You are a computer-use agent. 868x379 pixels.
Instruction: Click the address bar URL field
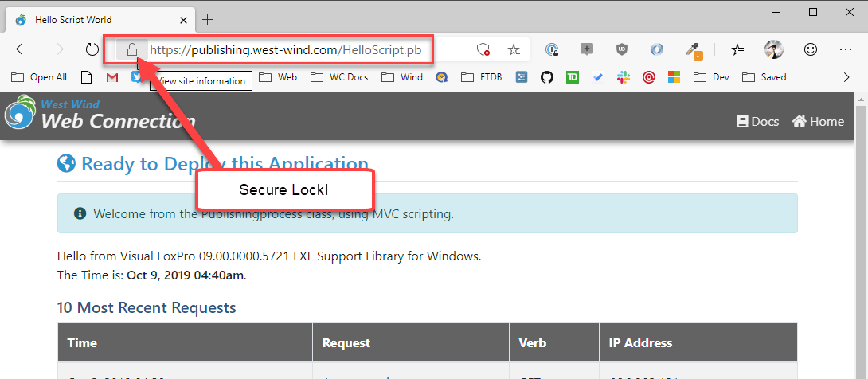tap(287, 49)
